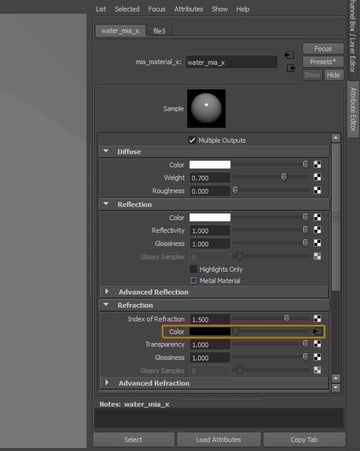
Task: Open the Help menu
Action: coord(243,9)
